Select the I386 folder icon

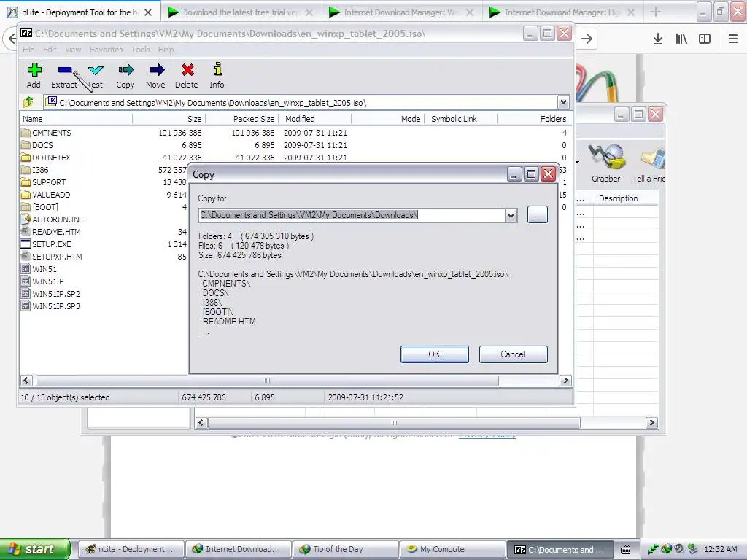click(26, 169)
